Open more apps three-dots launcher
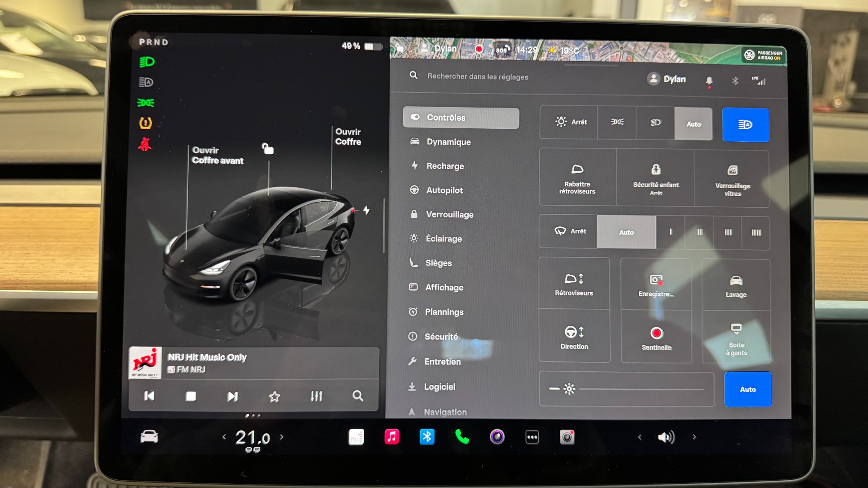The image size is (868, 488). coord(532,437)
